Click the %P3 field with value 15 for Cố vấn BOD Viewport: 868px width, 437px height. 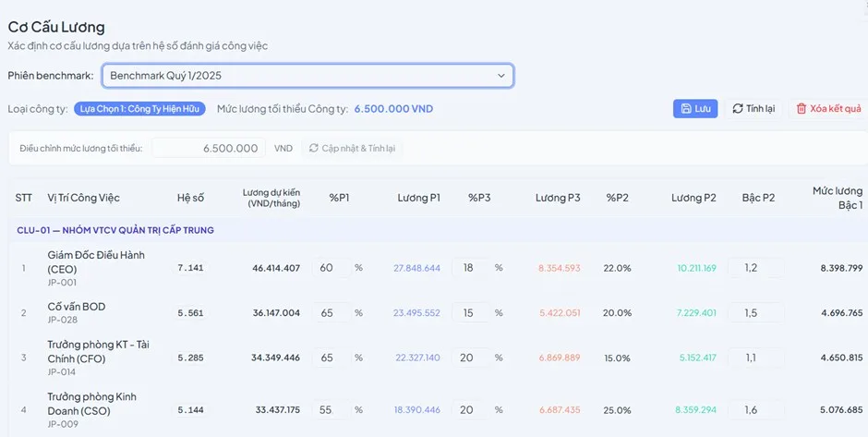click(472, 313)
